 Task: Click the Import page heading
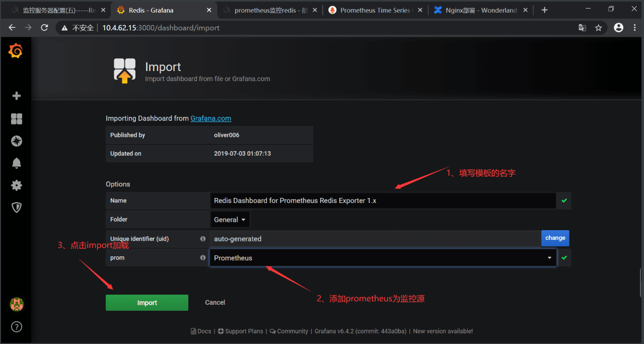click(163, 67)
